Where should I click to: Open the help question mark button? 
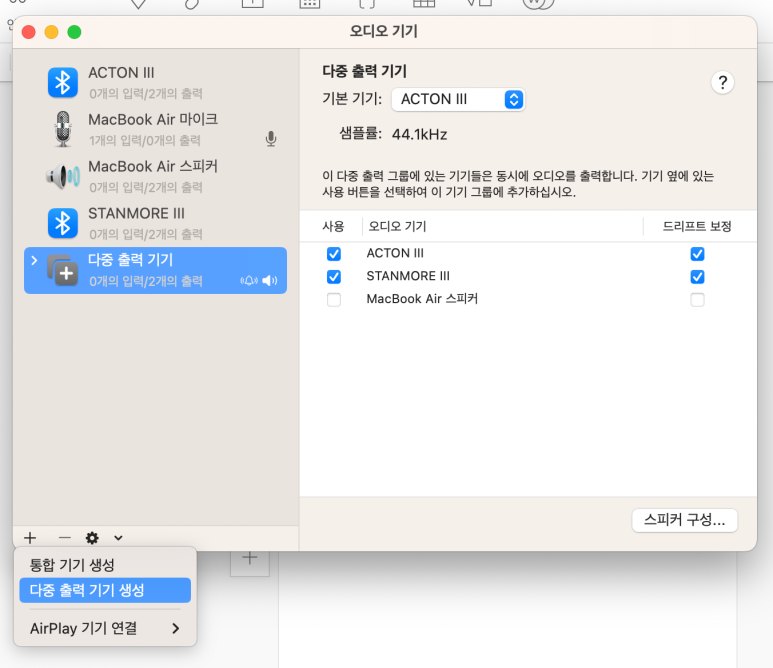[x=723, y=82]
